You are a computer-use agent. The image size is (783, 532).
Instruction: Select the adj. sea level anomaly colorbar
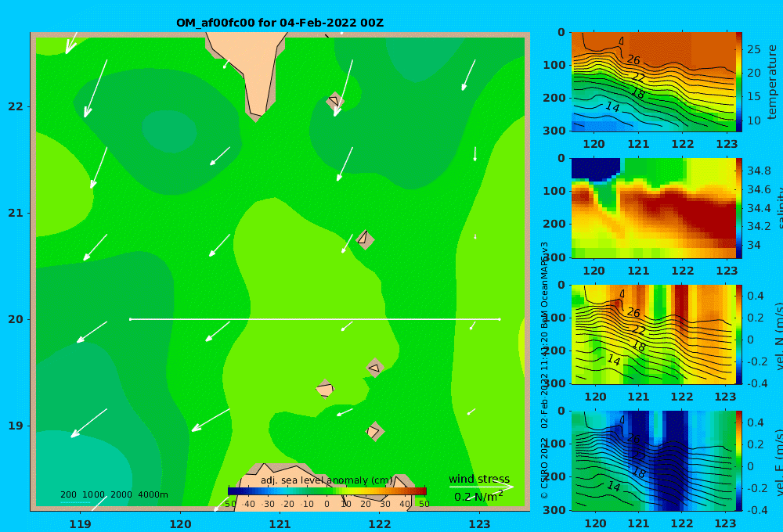327,491
